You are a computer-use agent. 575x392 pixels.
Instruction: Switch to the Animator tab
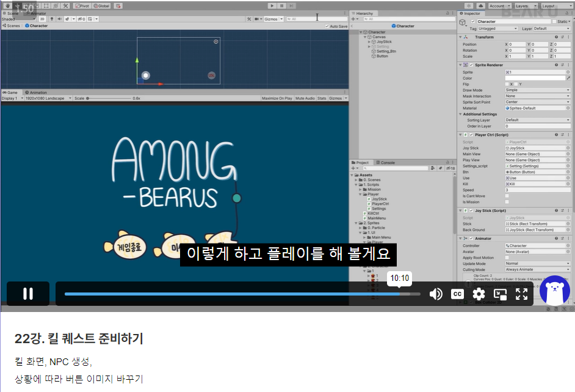pyautogui.click(x=36, y=13)
